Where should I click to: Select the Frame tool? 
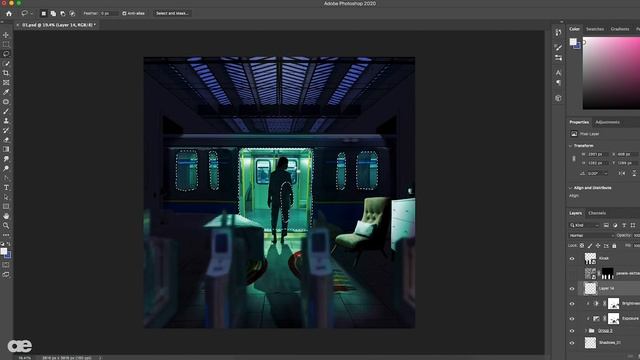click(x=6, y=82)
